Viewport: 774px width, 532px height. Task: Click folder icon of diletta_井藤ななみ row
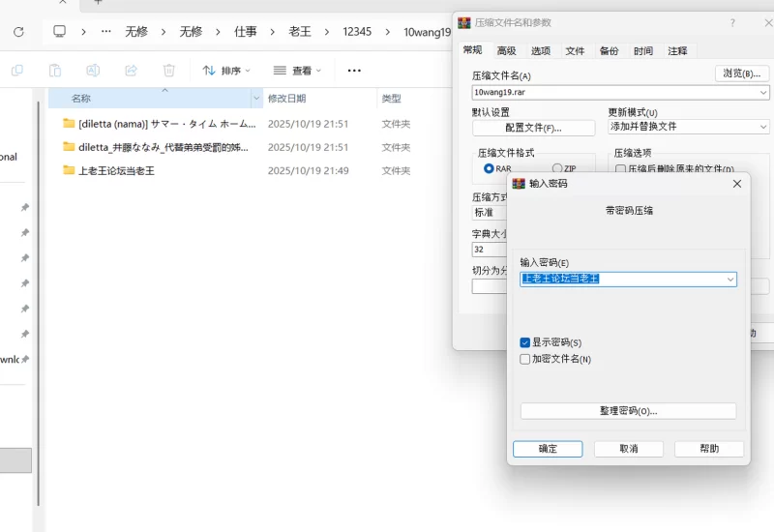click(x=69, y=147)
